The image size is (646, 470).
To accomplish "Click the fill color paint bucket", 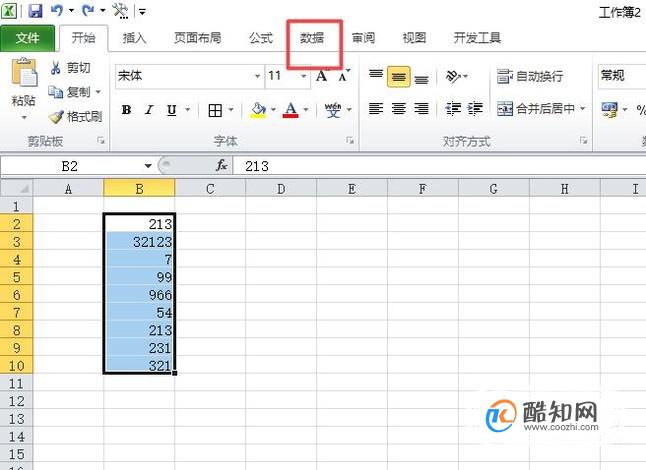I will coord(258,110).
